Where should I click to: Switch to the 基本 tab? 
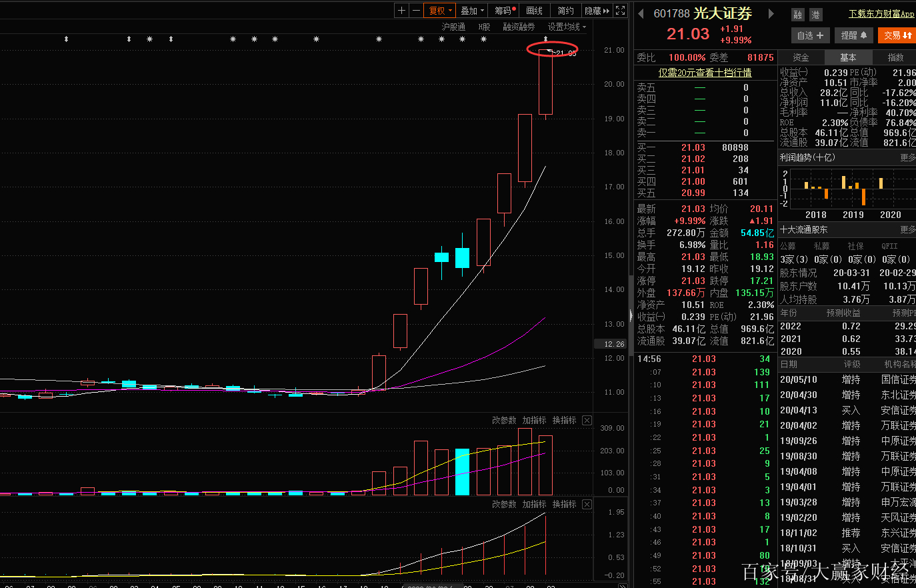(848, 57)
